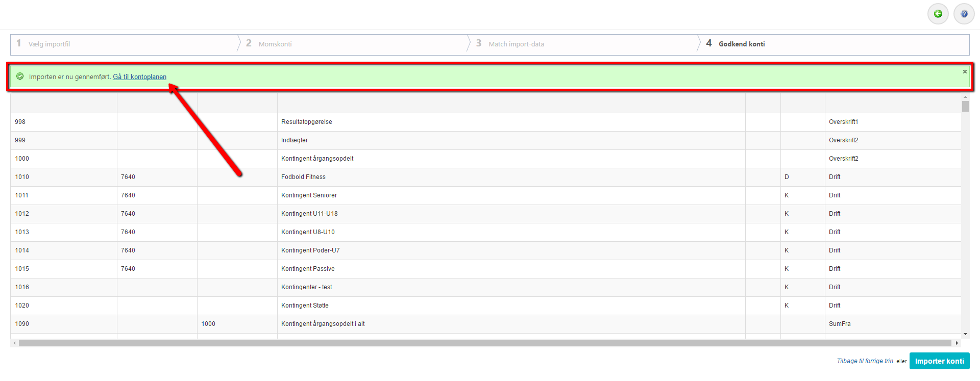Viewport: 980px width, 381px height.
Task: Click 'Tilbage til forrige trin' link
Action: (x=865, y=361)
